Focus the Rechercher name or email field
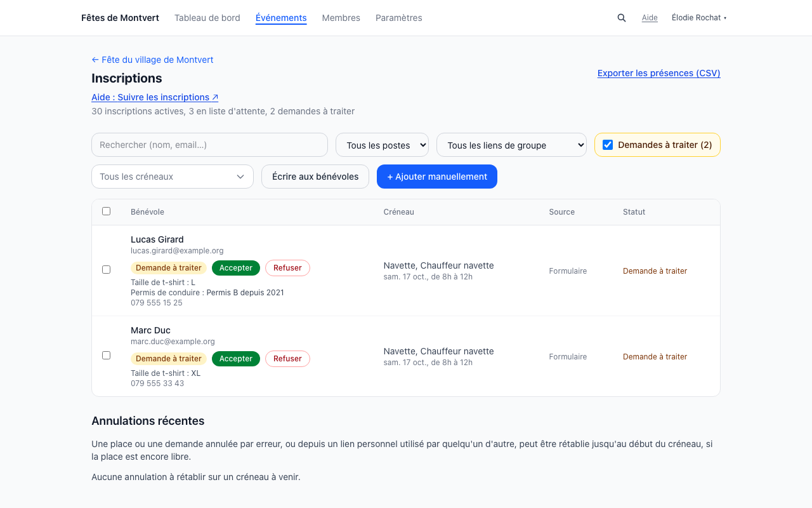The width and height of the screenshot is (812, 508). 209,145
